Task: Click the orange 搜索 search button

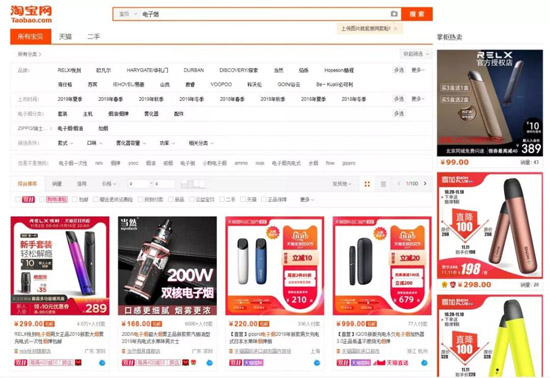Action: [417, 14]
